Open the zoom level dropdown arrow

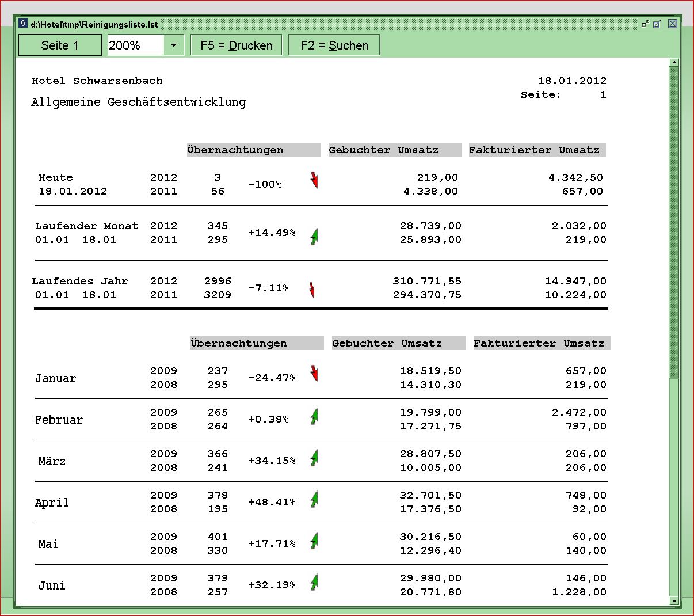pyautogui.click(x=173, y=45)
